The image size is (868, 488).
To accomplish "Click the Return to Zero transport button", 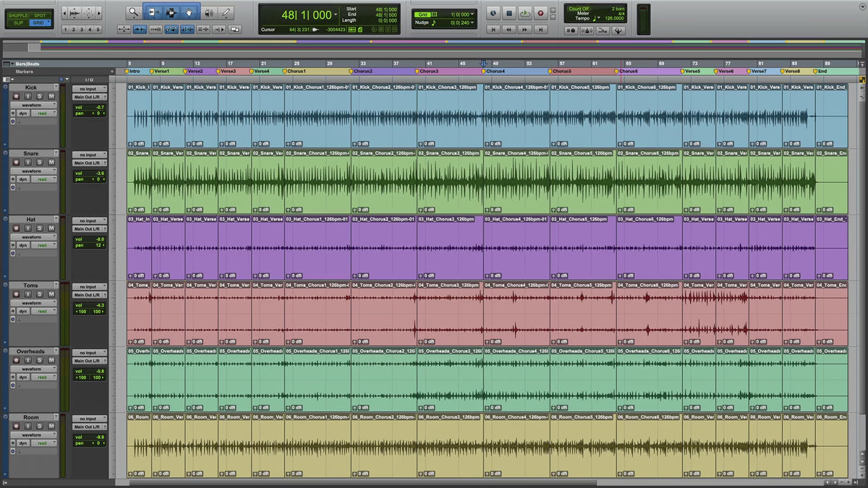I will pos(494,30).
